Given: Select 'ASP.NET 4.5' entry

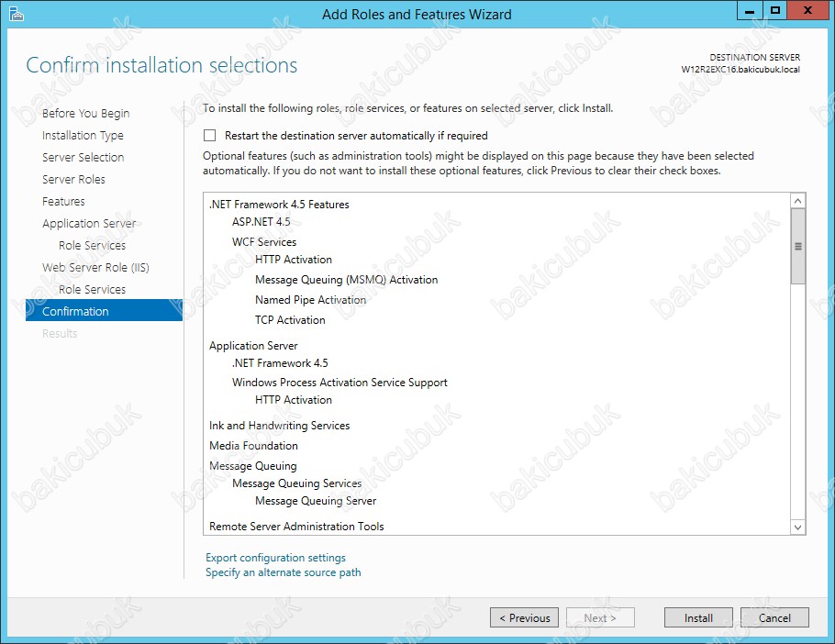Looking at the screenshot, I should (x=261, y=222).
